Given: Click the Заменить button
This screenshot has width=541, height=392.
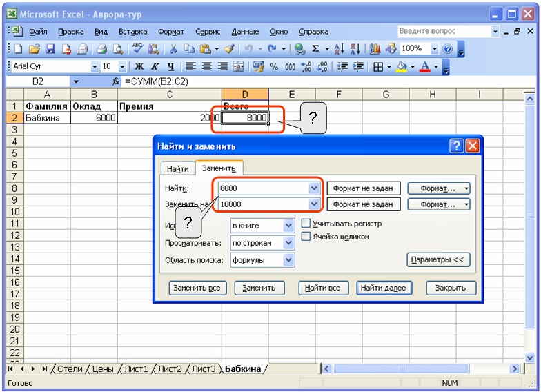Looking at the screenshot, I should tap(259, 288).
